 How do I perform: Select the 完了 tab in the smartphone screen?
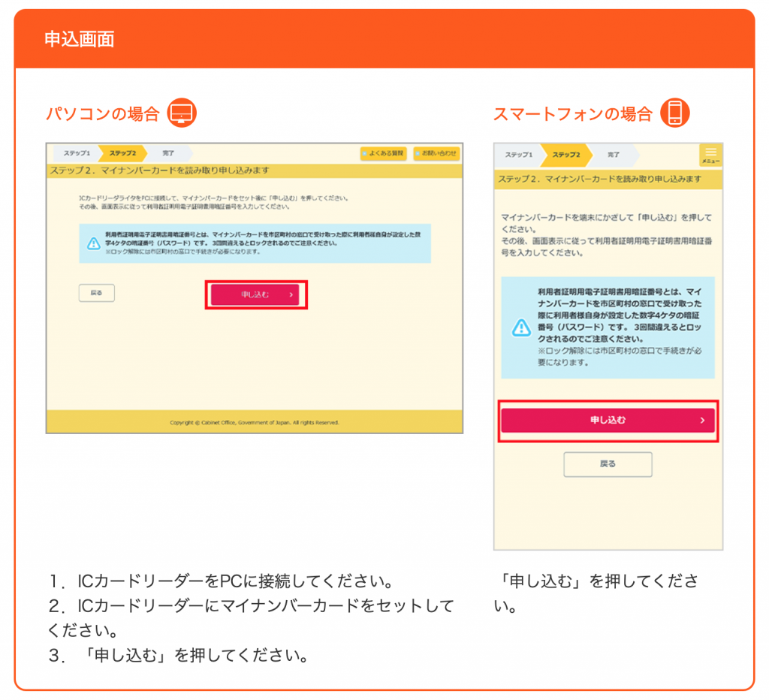click(x=614, y=155)
